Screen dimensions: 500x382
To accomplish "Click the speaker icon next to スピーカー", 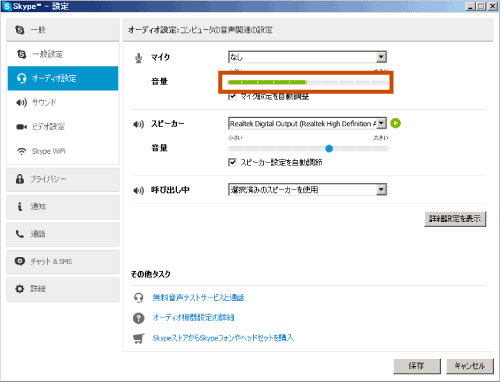I will pyautogui.click(x=138, y=124).
